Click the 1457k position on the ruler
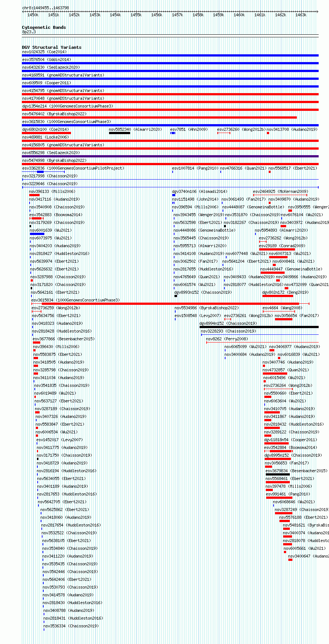The image size is (329, 644). (x=177, y=15)
